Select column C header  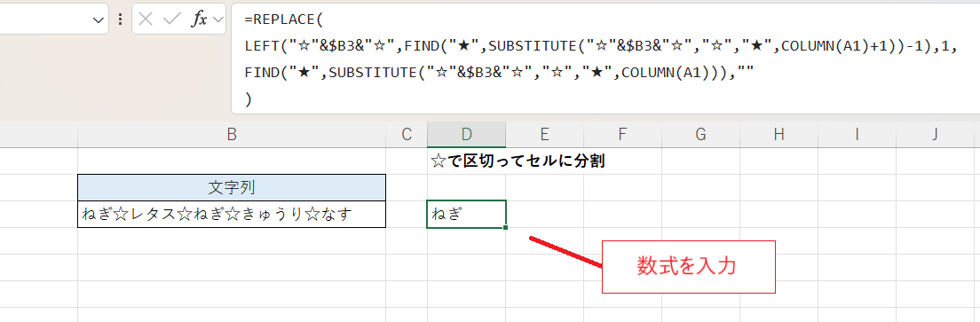point(407,134)
